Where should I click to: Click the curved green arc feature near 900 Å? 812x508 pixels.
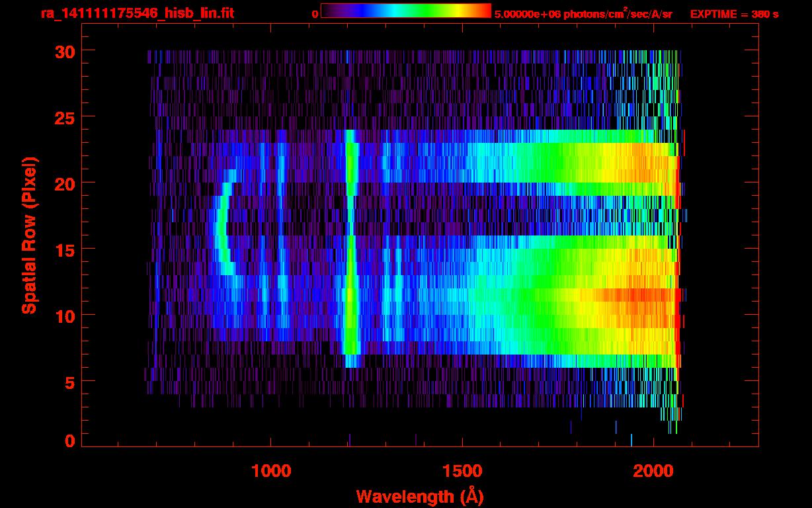click(223, 222)
